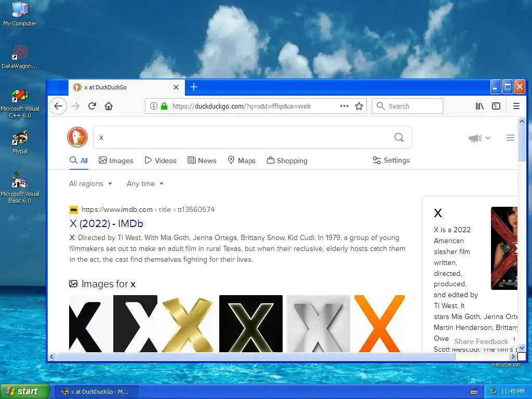Click the tray keyboard icon
The image size is (532, 399).
474,392
